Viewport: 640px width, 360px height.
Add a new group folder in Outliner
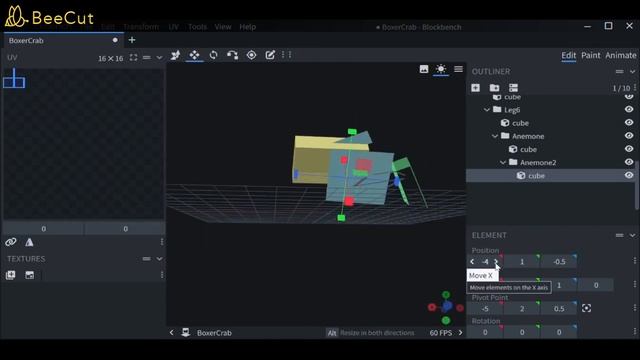pyautogui.click(x=494, y=88)
